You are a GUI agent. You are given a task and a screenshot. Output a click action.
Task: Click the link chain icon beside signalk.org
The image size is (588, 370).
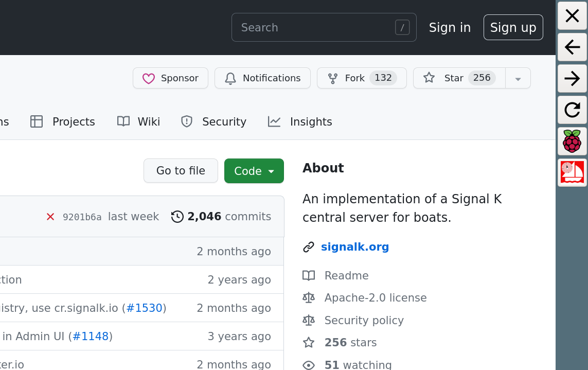(309, 247)
